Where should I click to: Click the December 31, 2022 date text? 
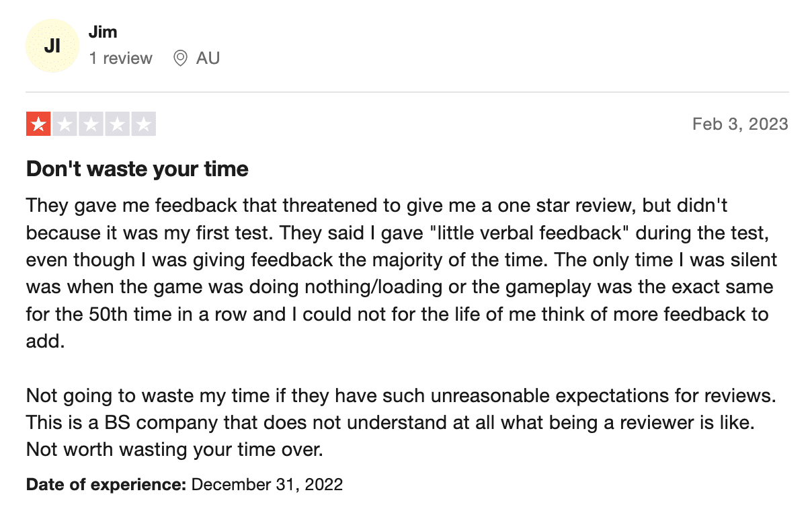(267, 484)
